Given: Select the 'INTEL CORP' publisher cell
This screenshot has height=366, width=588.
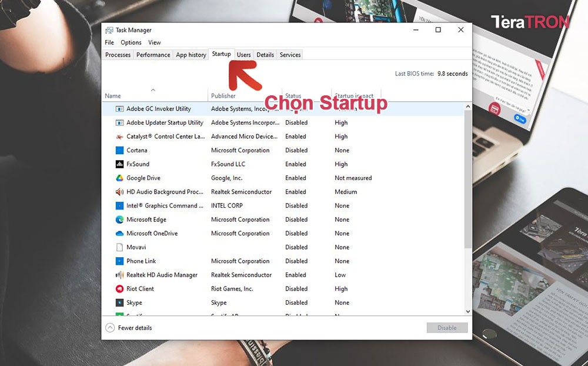Looking at the screenshot, I should 227,206.
